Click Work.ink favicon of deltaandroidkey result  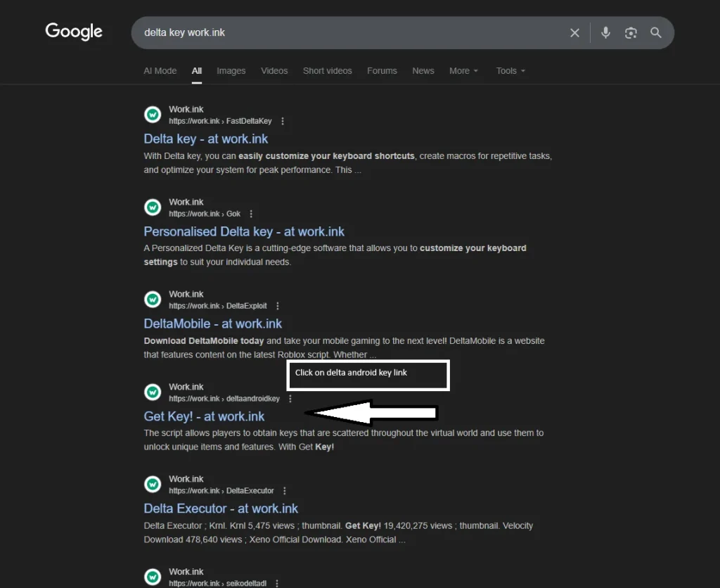[153, 392]
